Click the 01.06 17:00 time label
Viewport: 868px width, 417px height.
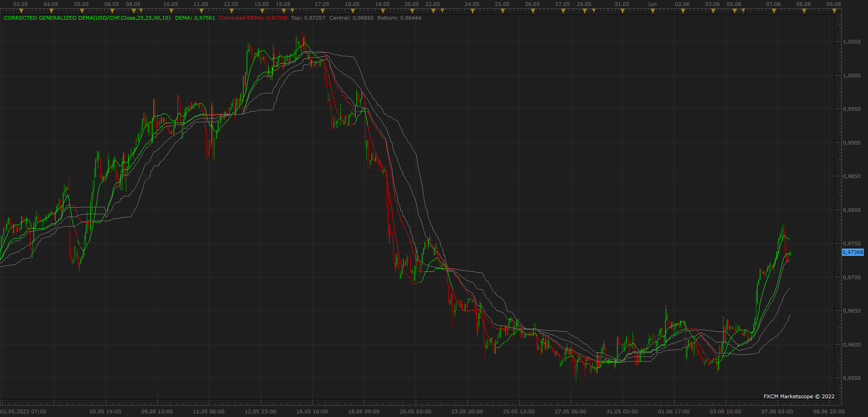point(674,412)
